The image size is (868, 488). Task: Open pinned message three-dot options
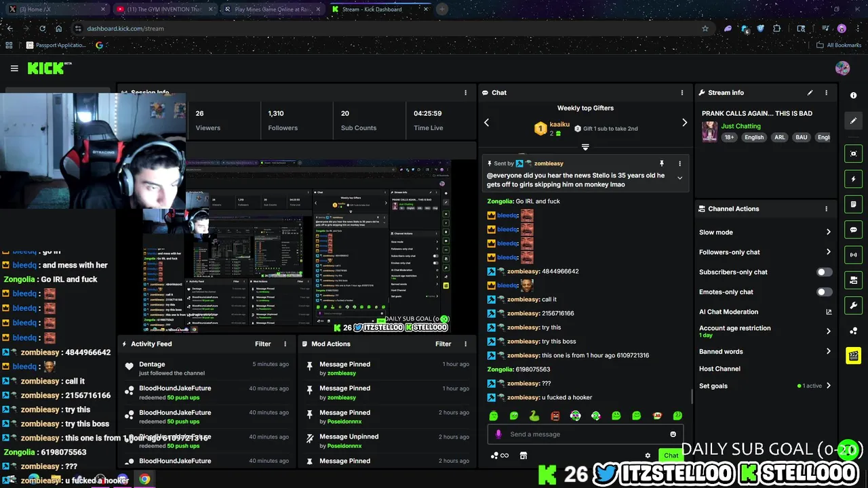(679, 163)
